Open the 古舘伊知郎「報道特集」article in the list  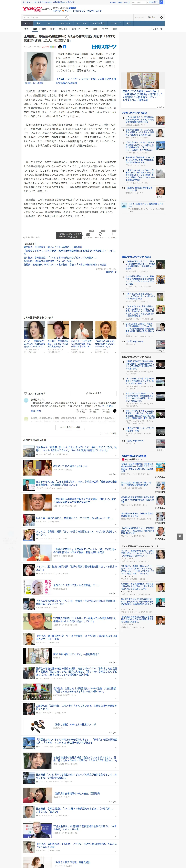coord(76,707)
